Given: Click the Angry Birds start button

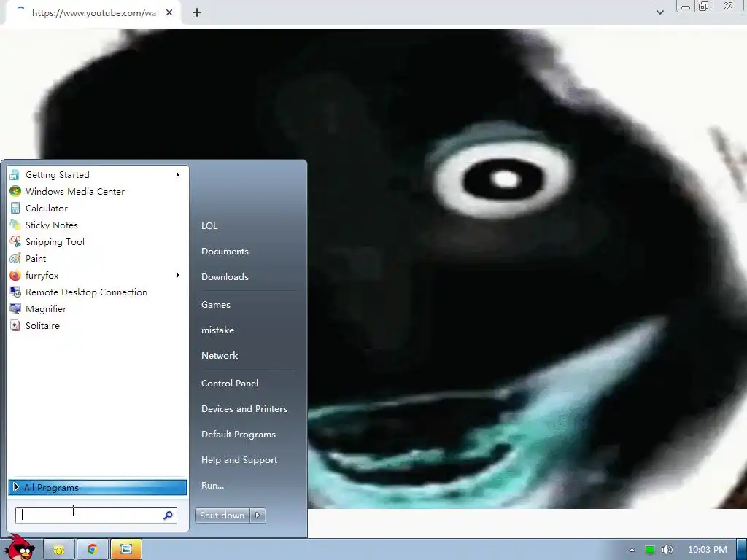Looking at the screenshot, I should pos(19,548).
